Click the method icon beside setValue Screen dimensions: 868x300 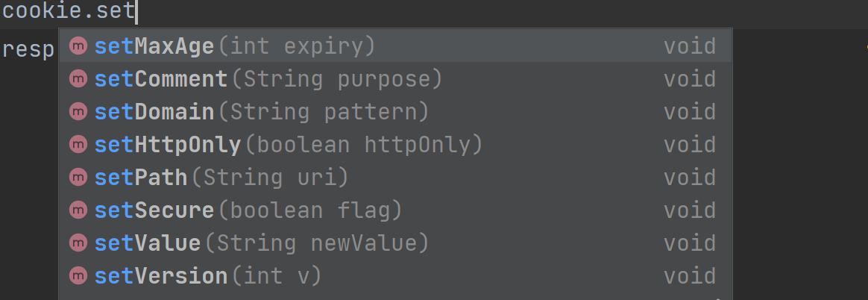[x=78, y=243]
